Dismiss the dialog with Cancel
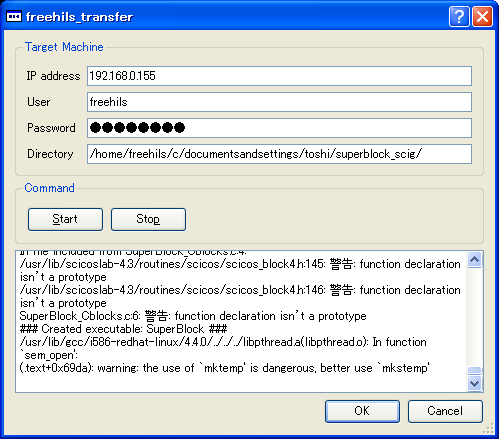This screenshot has width=499, height=439. 445,411
